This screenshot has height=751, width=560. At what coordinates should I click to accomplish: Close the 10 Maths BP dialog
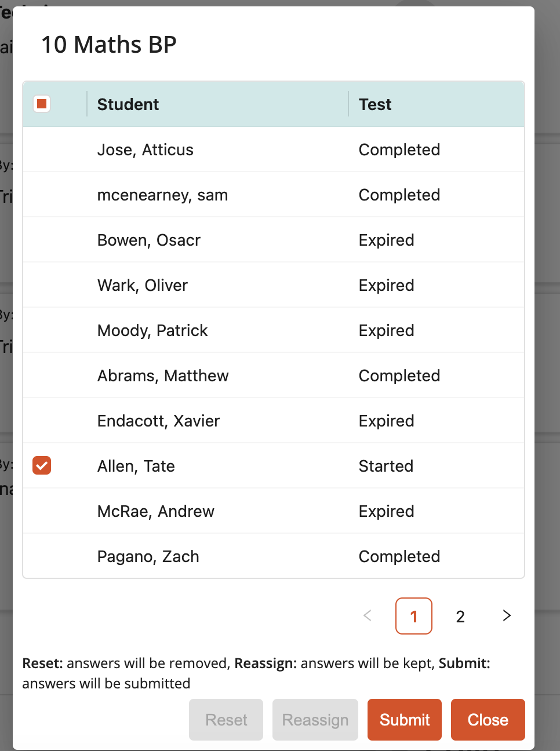488,720
